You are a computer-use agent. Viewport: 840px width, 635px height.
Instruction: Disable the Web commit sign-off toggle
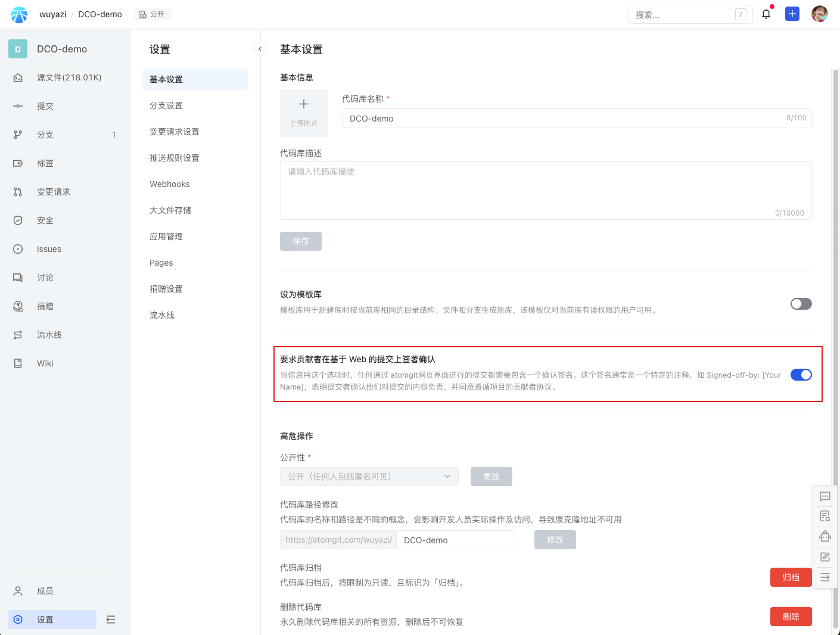[801, 375]
